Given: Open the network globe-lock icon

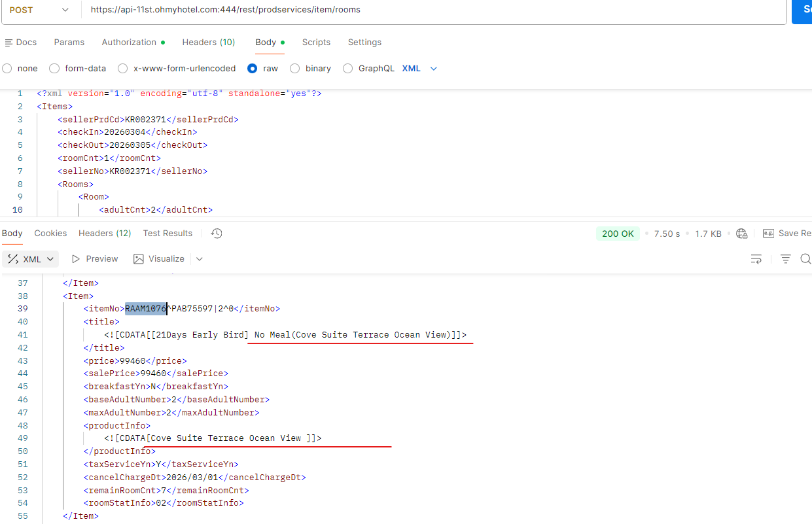Looking at the screenshot, I should pos(741,234).
